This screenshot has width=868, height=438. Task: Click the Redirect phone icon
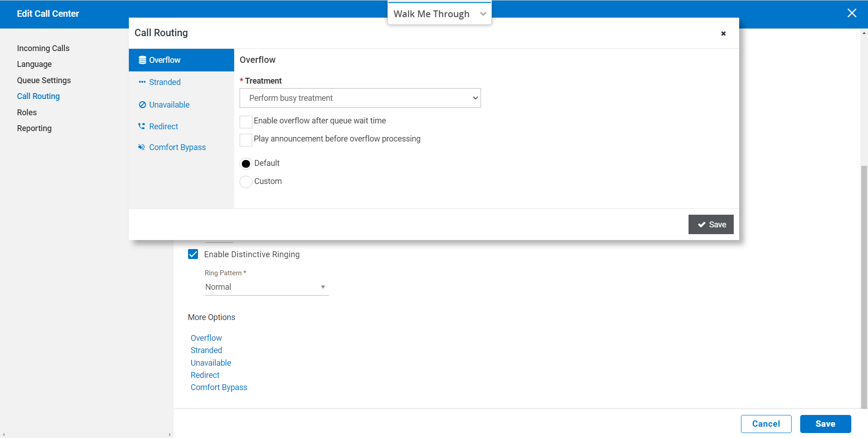click(142, 127)
